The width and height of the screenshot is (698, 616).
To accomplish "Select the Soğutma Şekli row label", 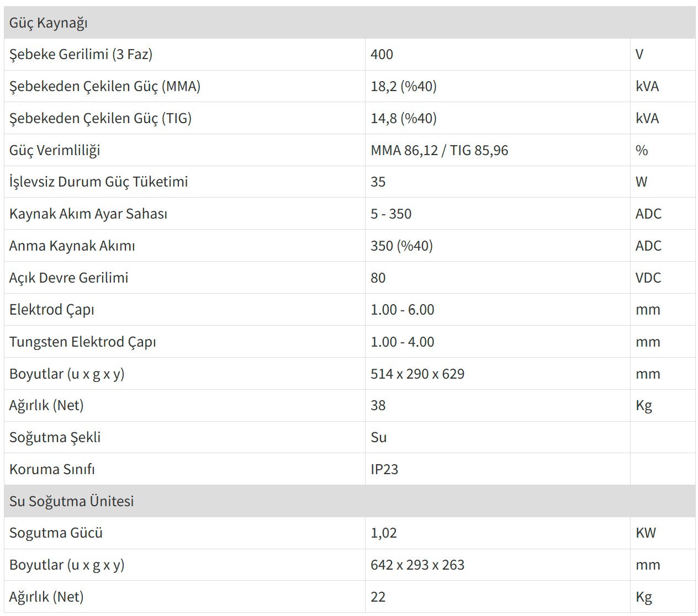I will 55,437.
